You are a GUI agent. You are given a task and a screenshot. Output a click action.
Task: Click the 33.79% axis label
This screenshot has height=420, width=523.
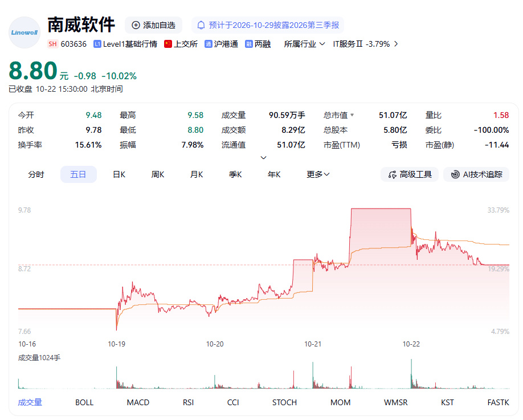pos(499,210)
